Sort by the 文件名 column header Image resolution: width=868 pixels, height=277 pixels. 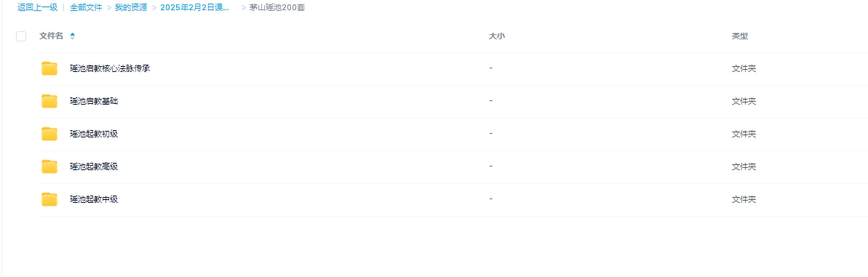[51, 36]
